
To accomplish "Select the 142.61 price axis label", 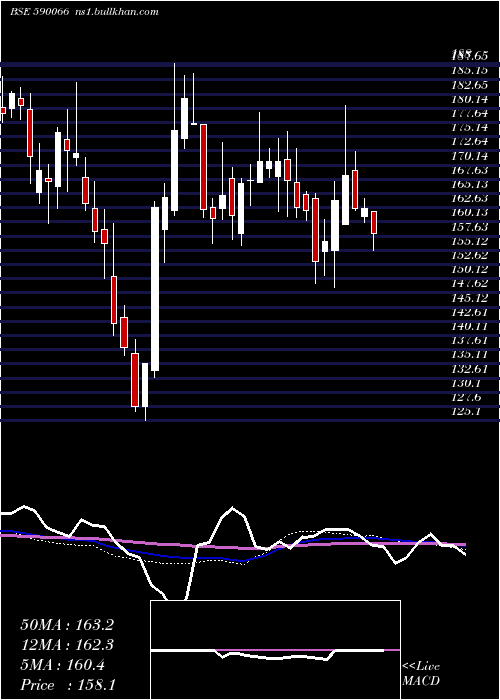I will [469, 312].
